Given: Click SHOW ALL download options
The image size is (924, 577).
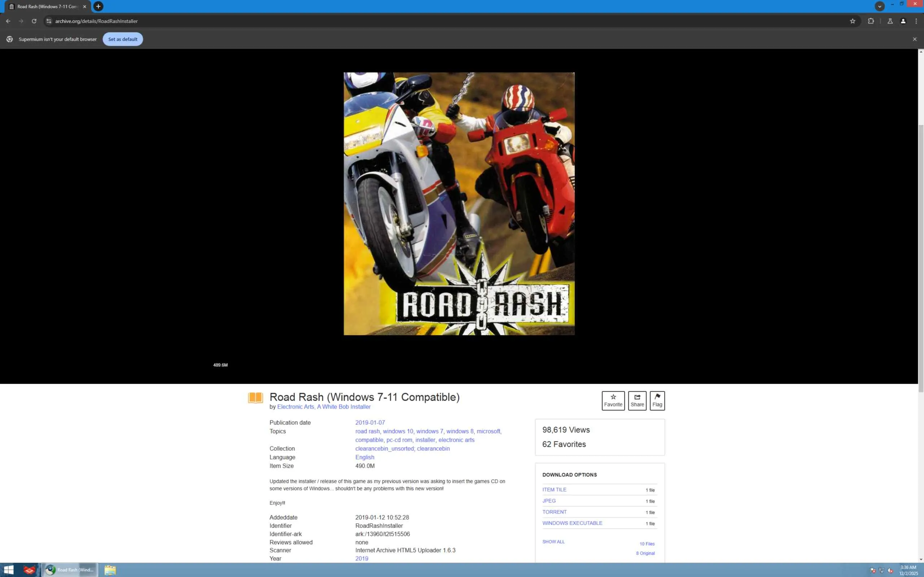Looking at the screenshot, I should pyautogui.click(x=553, y=542).
